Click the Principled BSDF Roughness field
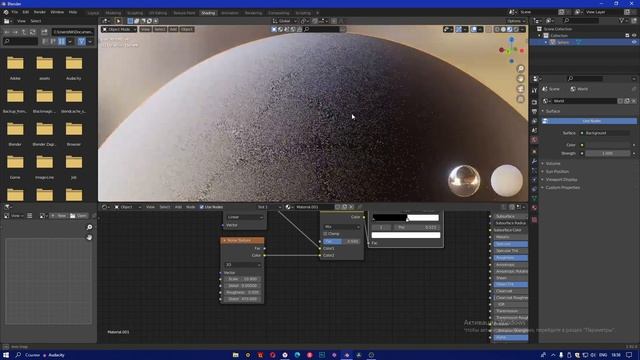This screenshot has height=360, width=640. [x=511, y=258]
